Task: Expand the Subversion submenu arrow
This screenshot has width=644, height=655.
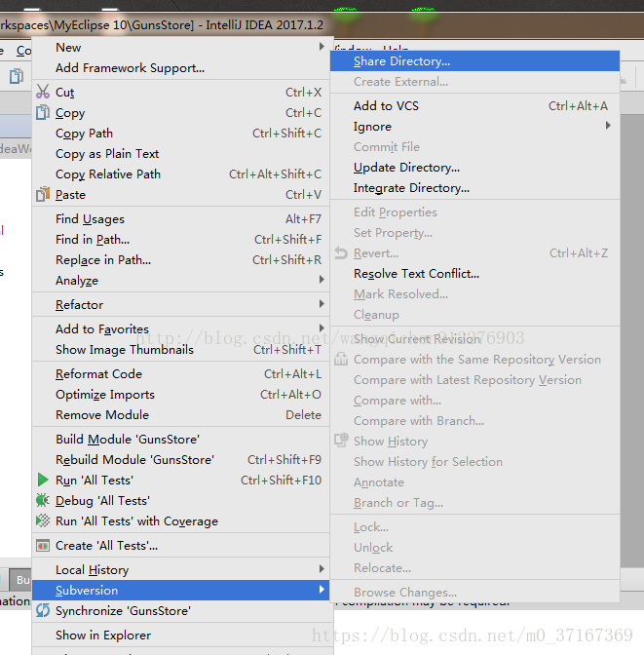Action: 322,590
